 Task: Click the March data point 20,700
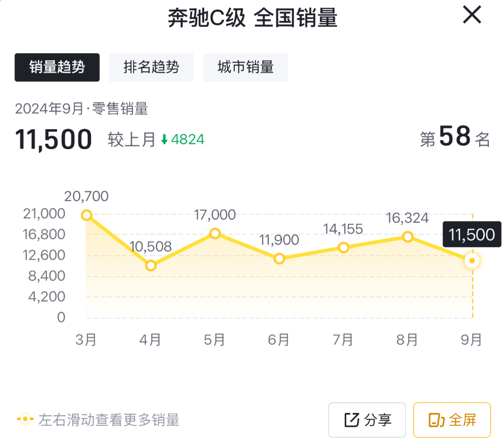pos(86,215)
